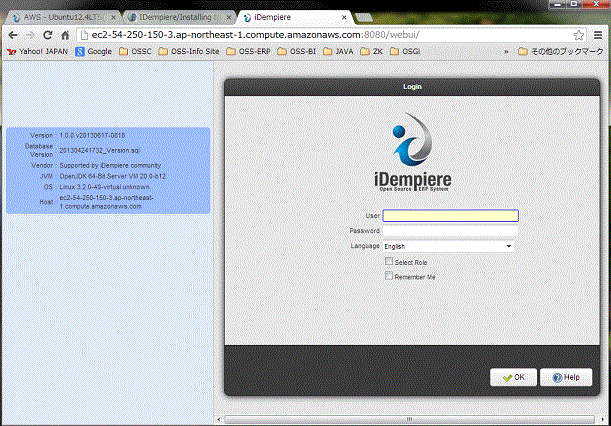Open the other bookmarks folder
The image size is (611, 426).
[x=561, y=51]
